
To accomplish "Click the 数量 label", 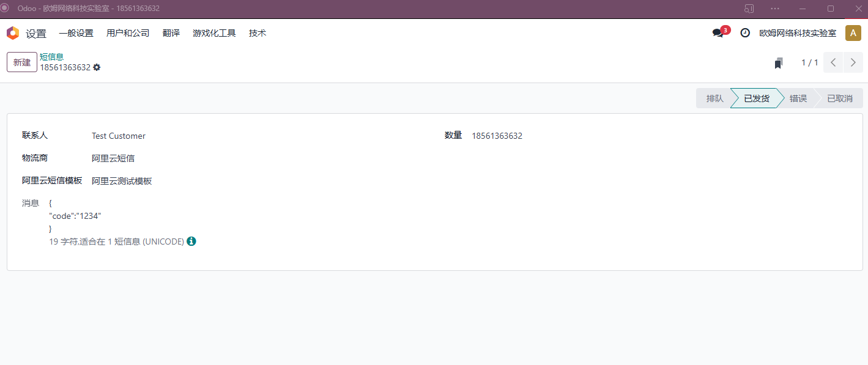I will [453, 135].
